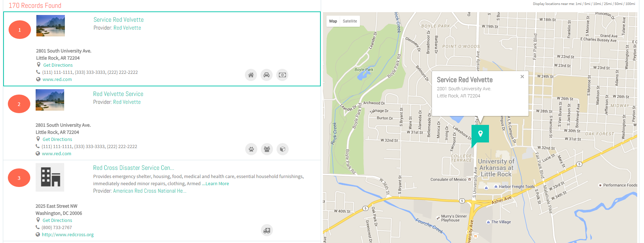
Task: Click the landscape thumbnail for Service Red Velvette
Action: point(51,26)
